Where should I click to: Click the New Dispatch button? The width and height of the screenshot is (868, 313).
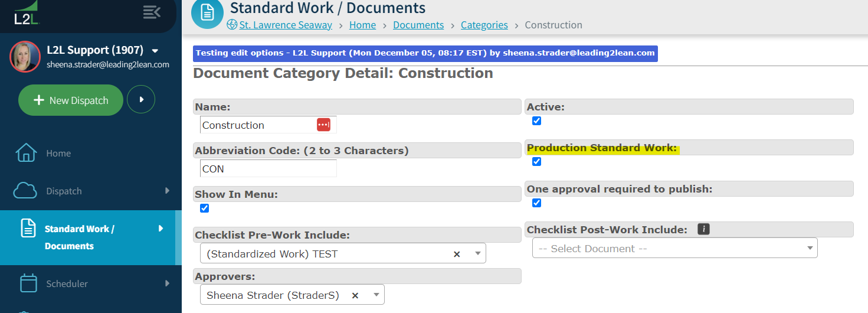[x=71, y=100]
